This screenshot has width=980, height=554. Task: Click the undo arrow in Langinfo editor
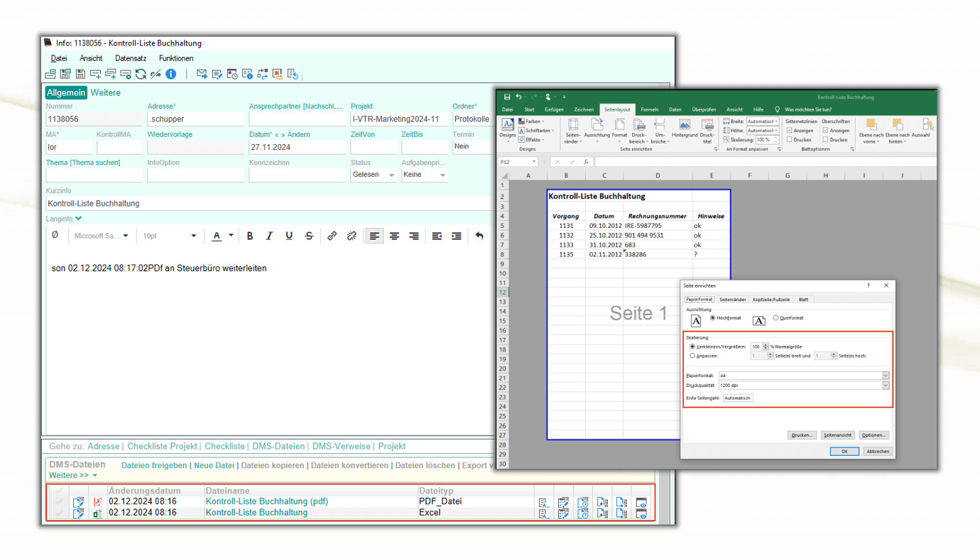coord(479,236)
